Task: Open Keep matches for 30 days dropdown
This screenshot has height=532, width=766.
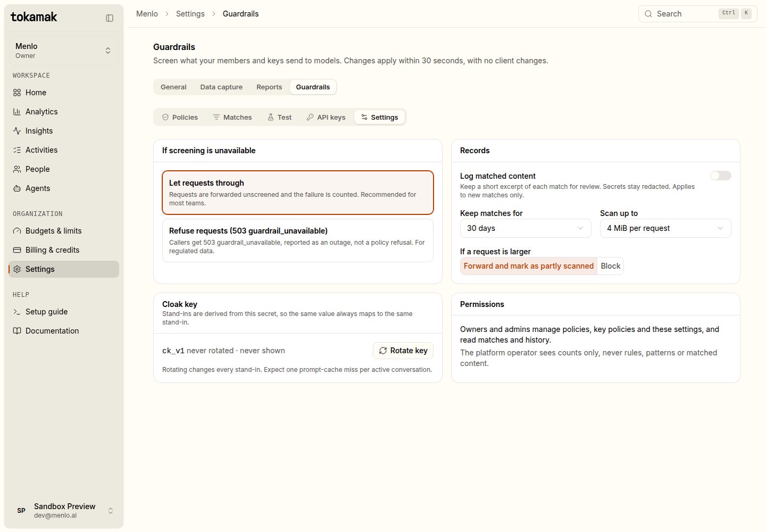Action: [526, 228]
